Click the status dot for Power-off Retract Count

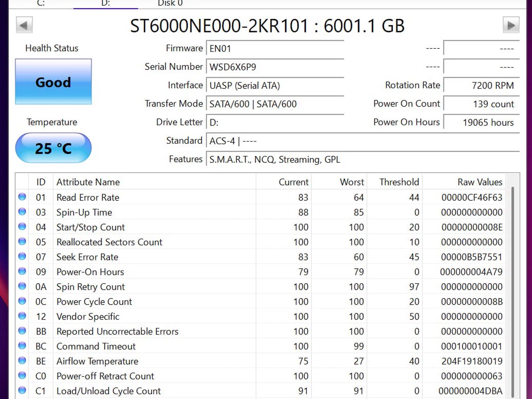(22, 375)
